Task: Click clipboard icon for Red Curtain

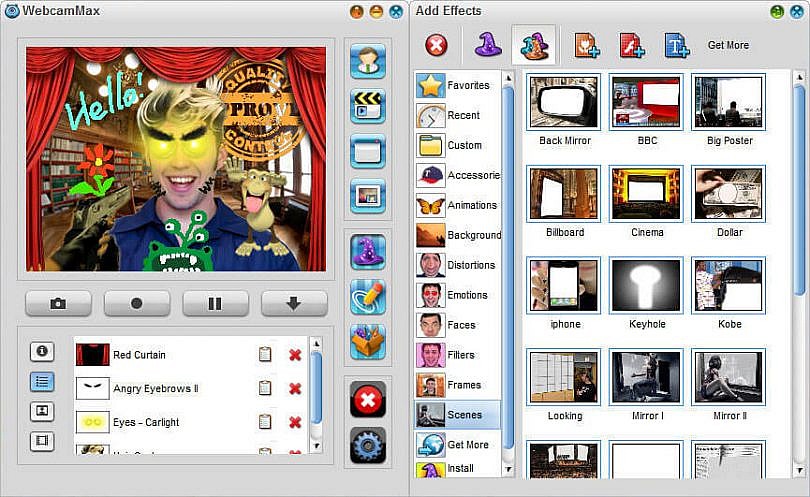Action: point(265,354)
